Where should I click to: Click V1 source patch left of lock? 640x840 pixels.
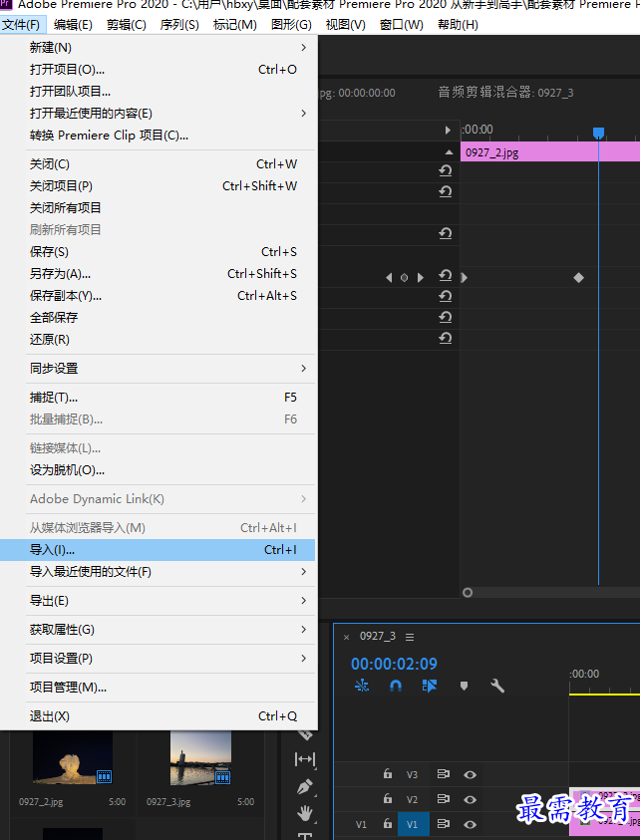(361, 824)
